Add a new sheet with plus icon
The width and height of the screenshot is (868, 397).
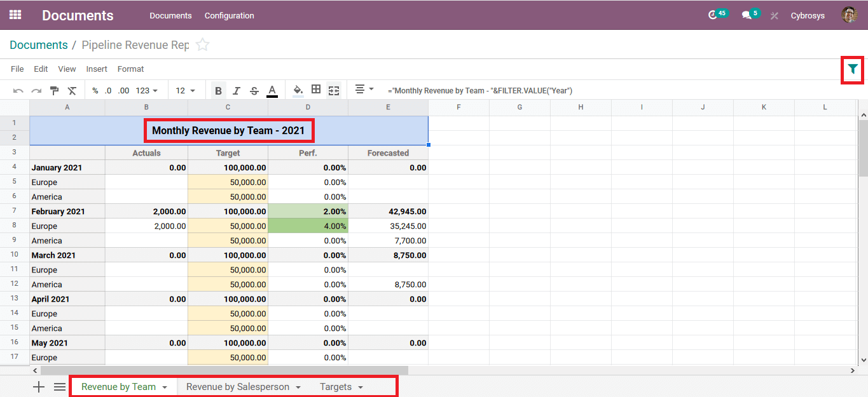pyautogui.click(x=39, y=387)
